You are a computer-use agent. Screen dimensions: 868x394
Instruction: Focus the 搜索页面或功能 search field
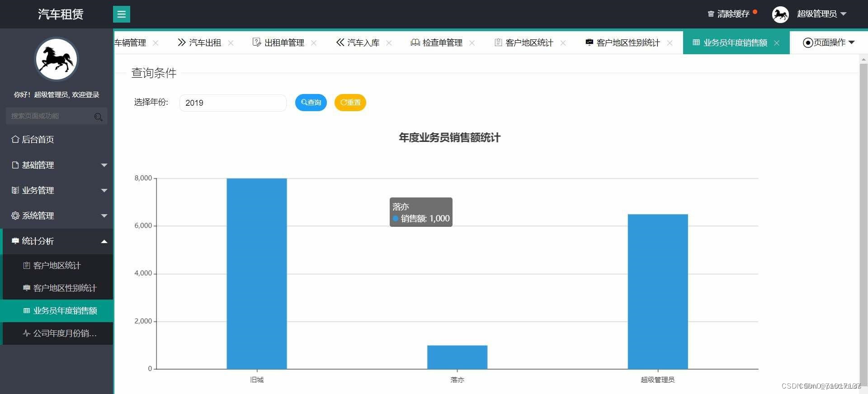(57, 116)
